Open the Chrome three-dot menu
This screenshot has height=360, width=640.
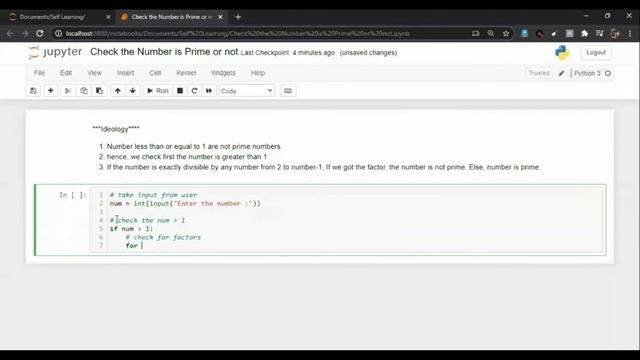pyautogui.click(x=630, y=33)
